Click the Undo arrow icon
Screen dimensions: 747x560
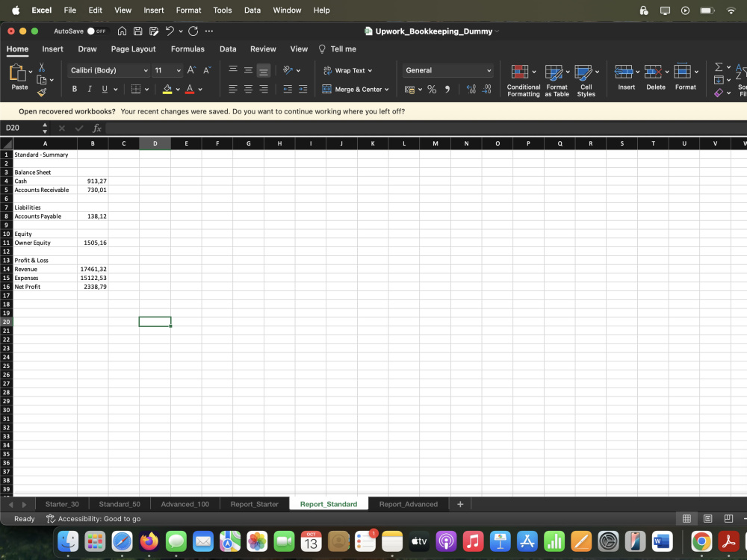click(x=170, y=31)
